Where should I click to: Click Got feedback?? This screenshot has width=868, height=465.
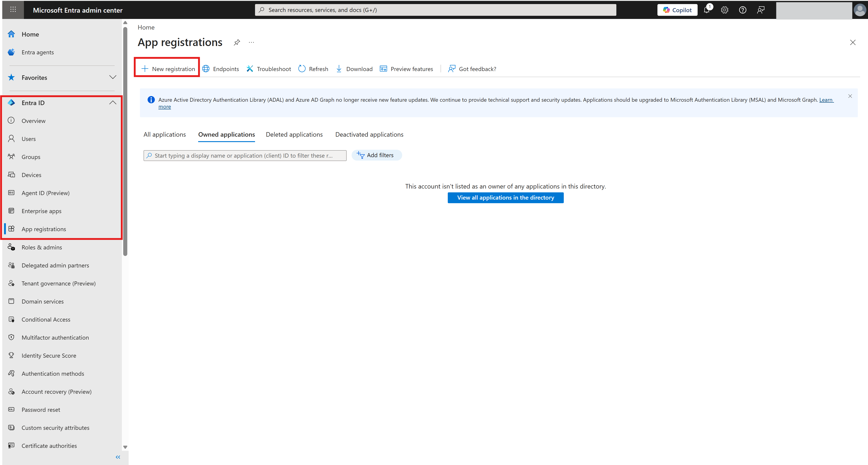[x=472, y=69]
